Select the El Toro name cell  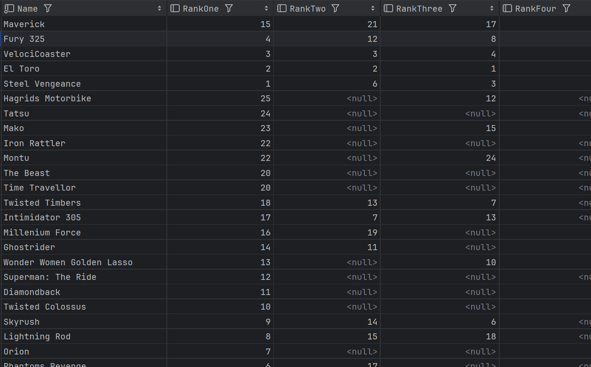pos(84,69)
